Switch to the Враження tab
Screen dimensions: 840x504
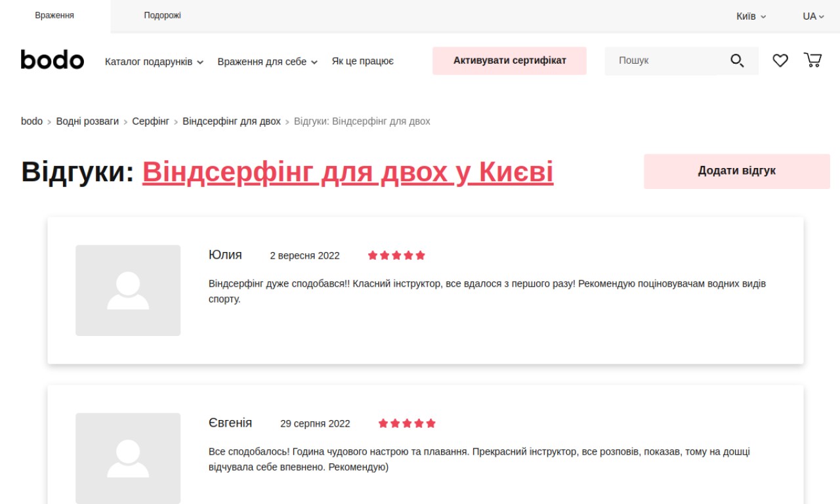(54, 16)
